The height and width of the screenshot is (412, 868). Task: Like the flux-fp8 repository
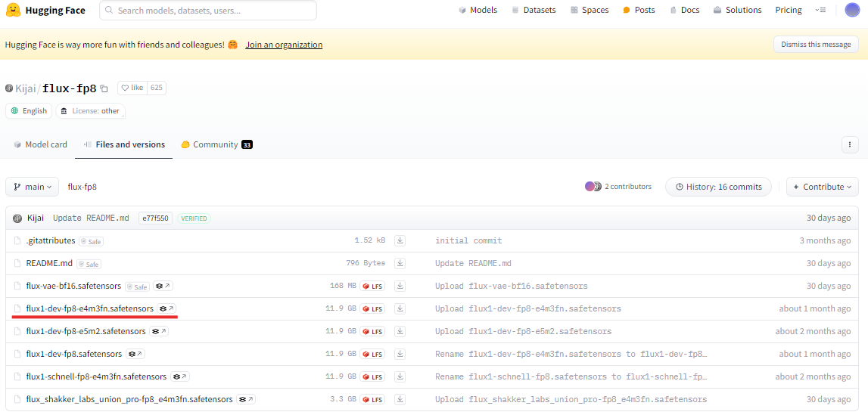click(132, 88)
